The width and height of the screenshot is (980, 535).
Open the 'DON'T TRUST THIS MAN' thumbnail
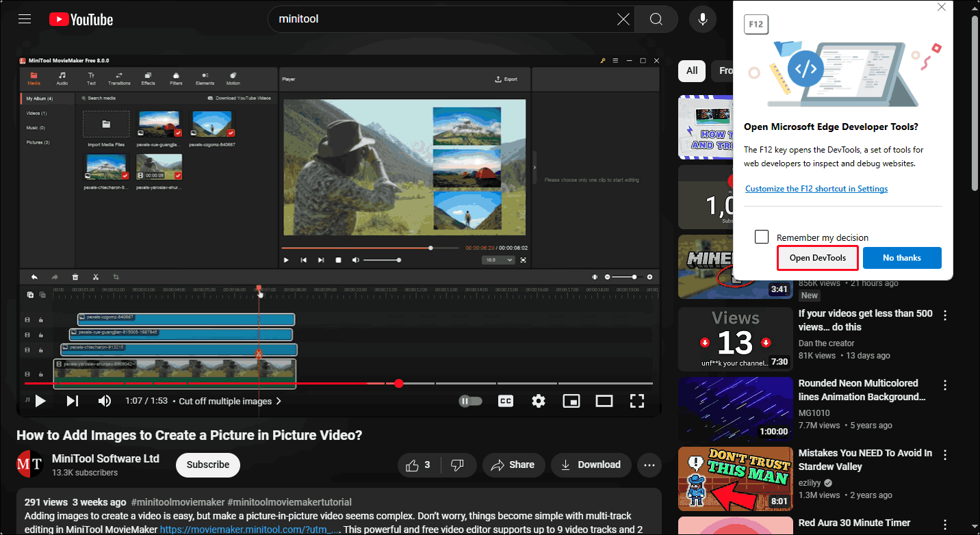(735, 479)
